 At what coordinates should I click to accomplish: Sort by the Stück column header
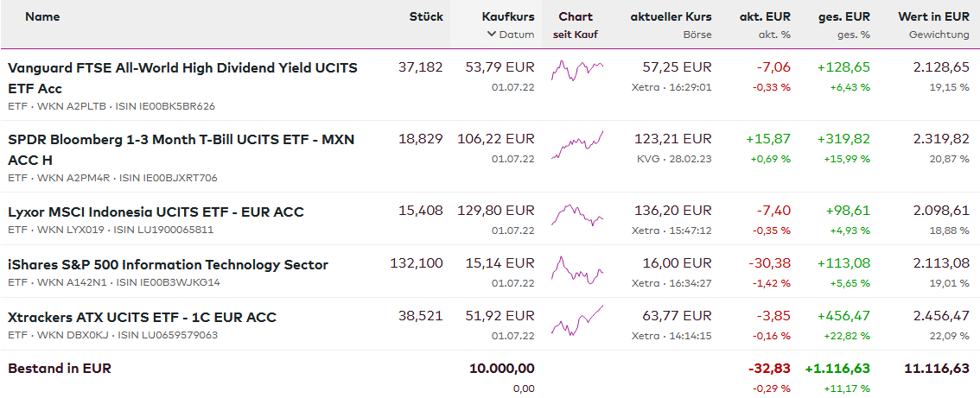[426, 16]
